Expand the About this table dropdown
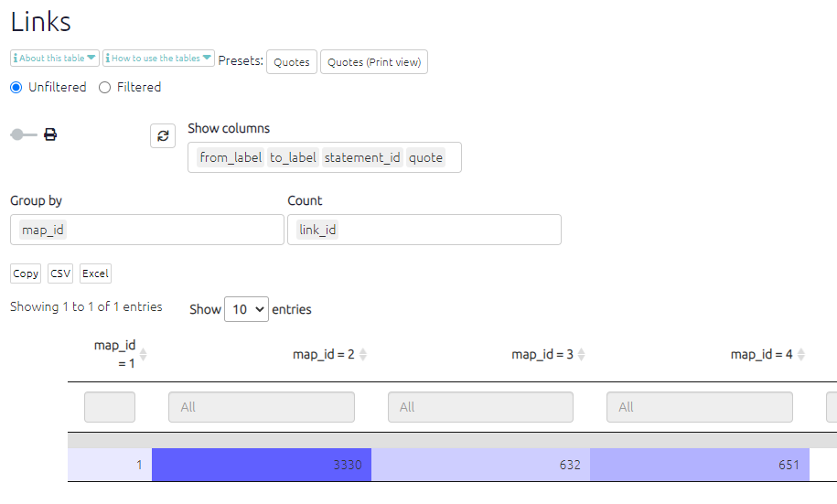 pos(55,59)
